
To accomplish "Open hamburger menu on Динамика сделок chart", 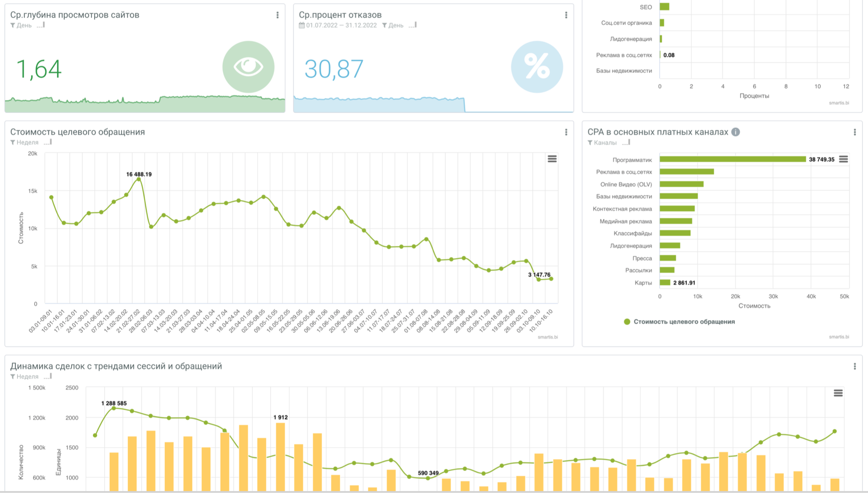I will (838, 393).
